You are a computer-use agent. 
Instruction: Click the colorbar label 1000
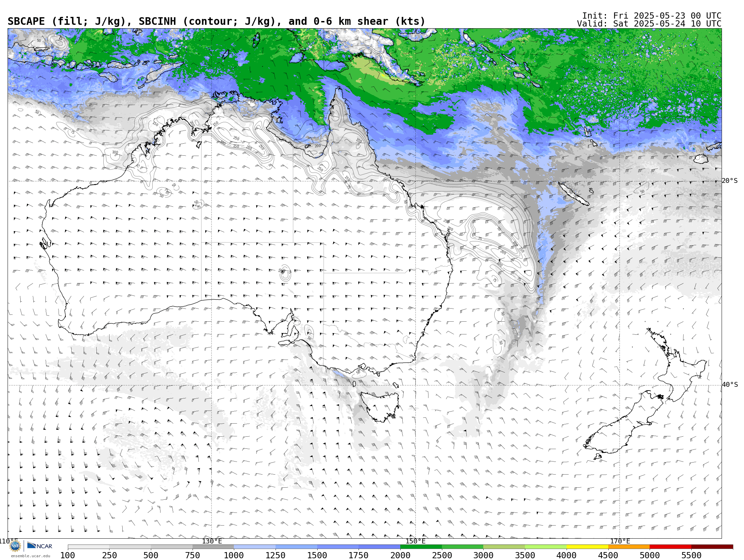[234, 556]
